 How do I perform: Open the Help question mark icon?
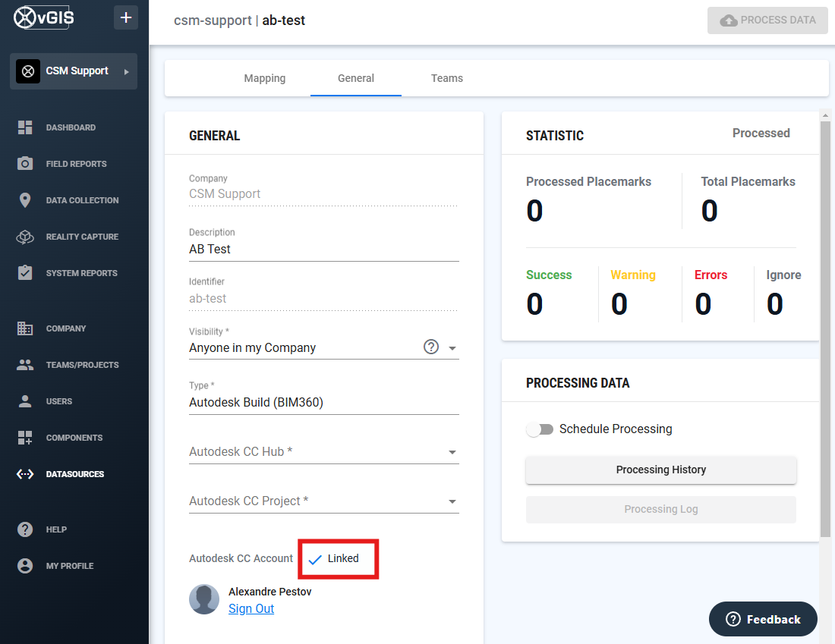[25, 529]
